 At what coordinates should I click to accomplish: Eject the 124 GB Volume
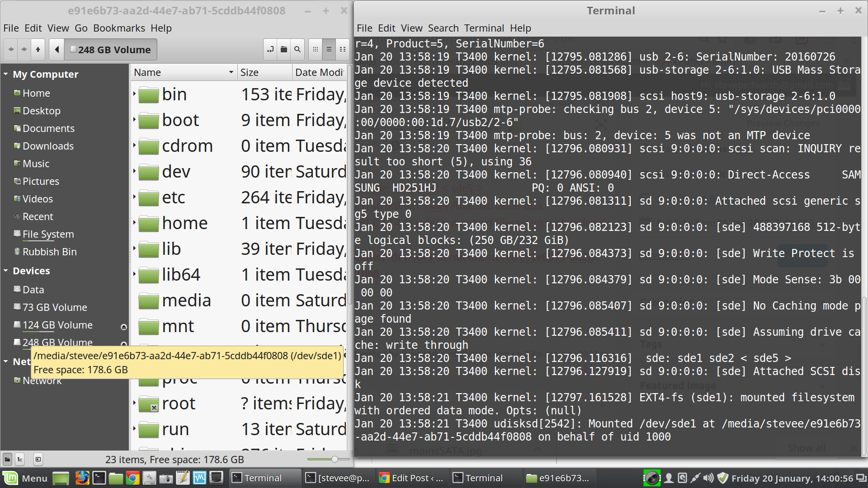[123, 327]
